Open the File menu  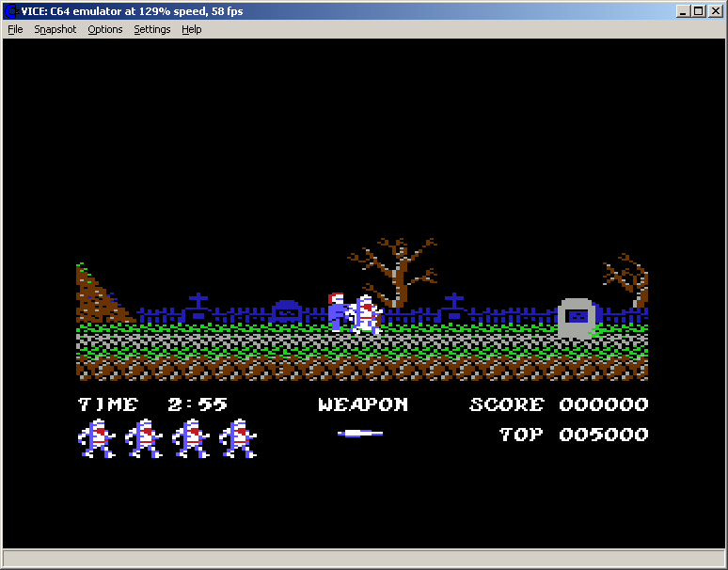click(15, 29)
